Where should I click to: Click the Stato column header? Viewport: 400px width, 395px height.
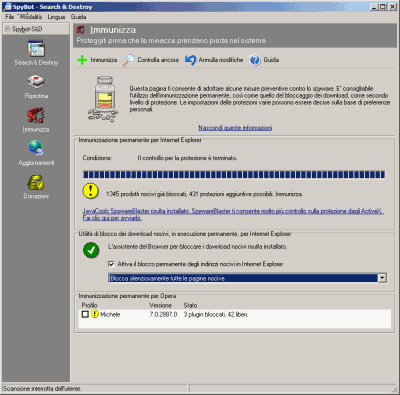point(190,305)
